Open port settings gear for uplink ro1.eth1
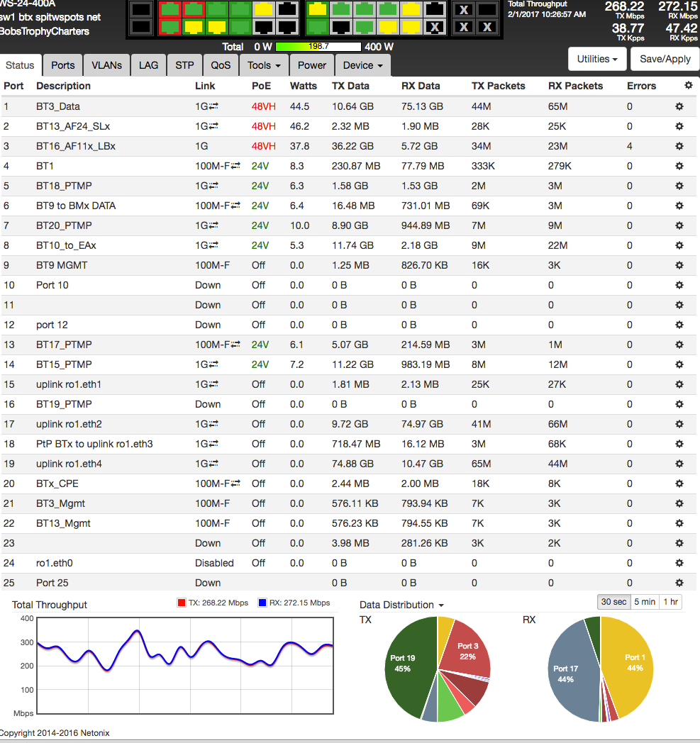 679,384
